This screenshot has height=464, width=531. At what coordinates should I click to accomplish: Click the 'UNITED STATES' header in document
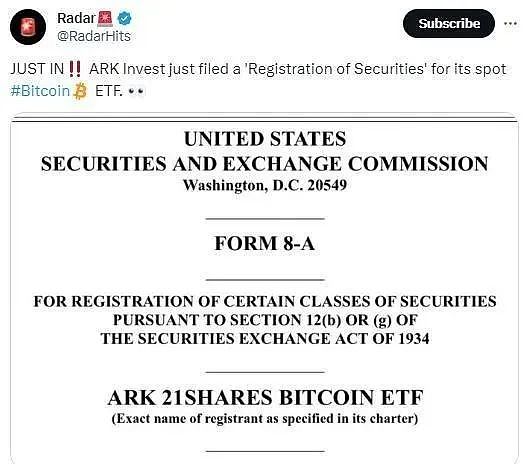[265, 139]
